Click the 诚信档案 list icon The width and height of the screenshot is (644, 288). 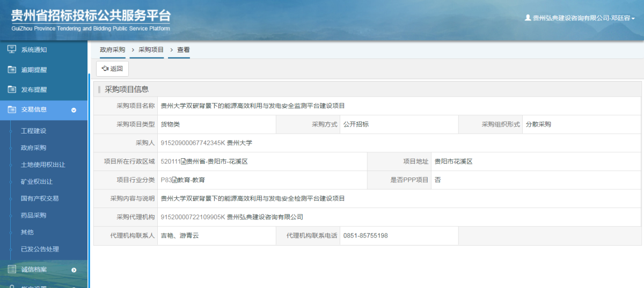tap(12, 269)
